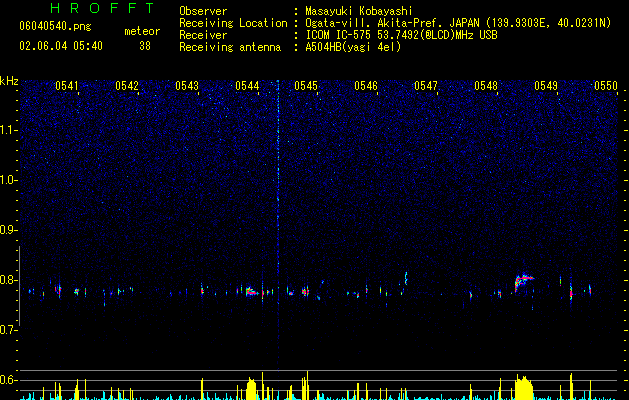Click the 0549 time marker

[546, 86]
